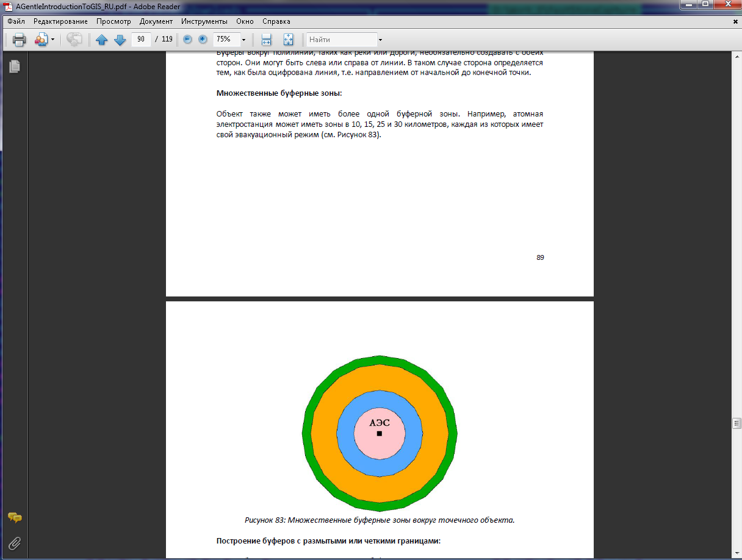Open the collaborate icon dropdown arrow
This screenshot has height=560, width=742.
(x=52, y=40)
